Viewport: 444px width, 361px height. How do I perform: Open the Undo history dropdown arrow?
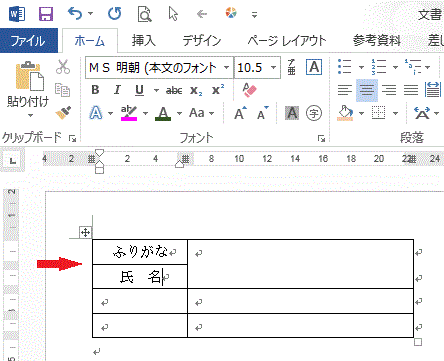pos(90,14)
